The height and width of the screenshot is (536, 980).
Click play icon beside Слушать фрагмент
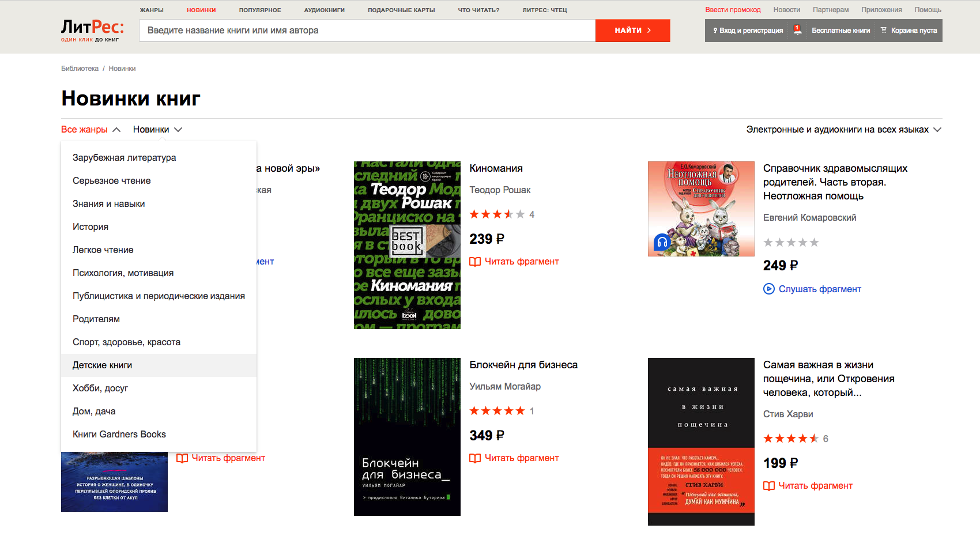[769, 289]
